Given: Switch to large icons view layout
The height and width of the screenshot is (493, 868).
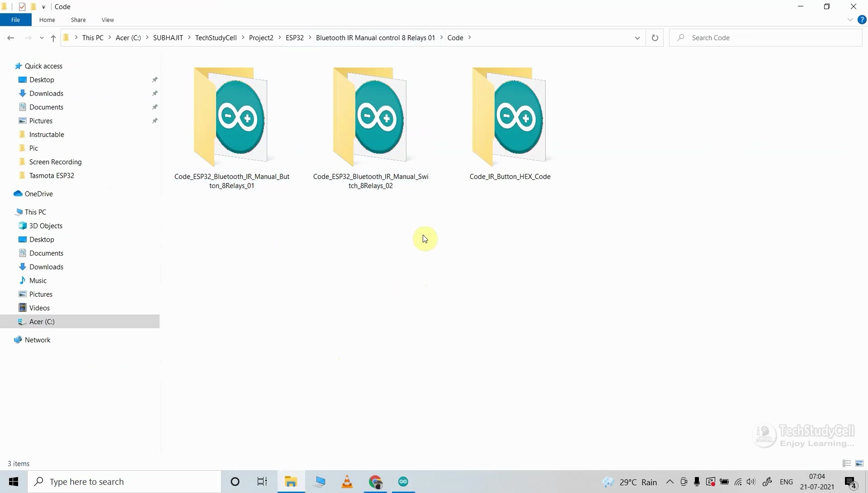Looking at the screenshot, I should pos(859,464).
